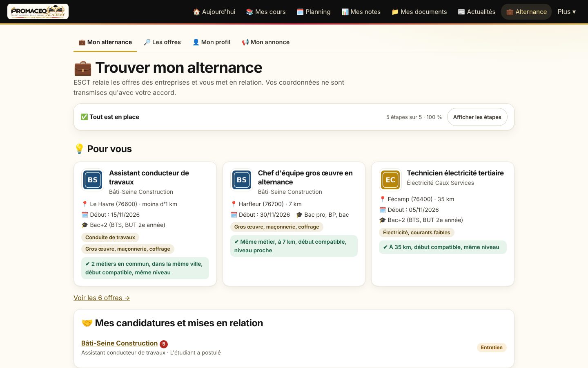Open Planning in the top navigation
This screenshot has width=588, height=368.
[x=313, y=11]
